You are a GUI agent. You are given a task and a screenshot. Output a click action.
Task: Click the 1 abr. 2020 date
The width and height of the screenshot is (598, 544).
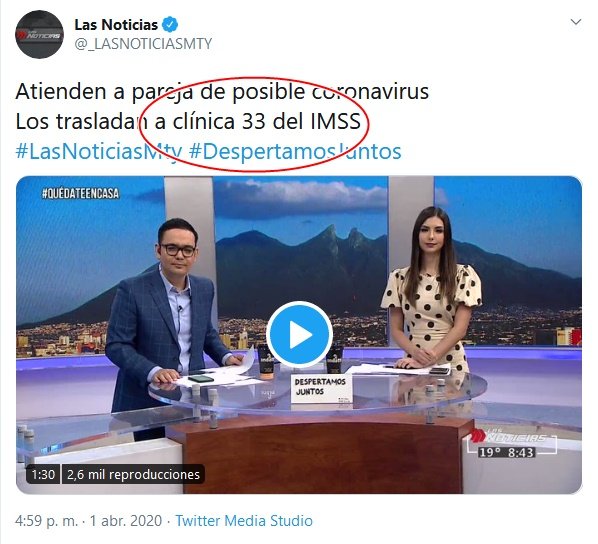pos(125,520)
